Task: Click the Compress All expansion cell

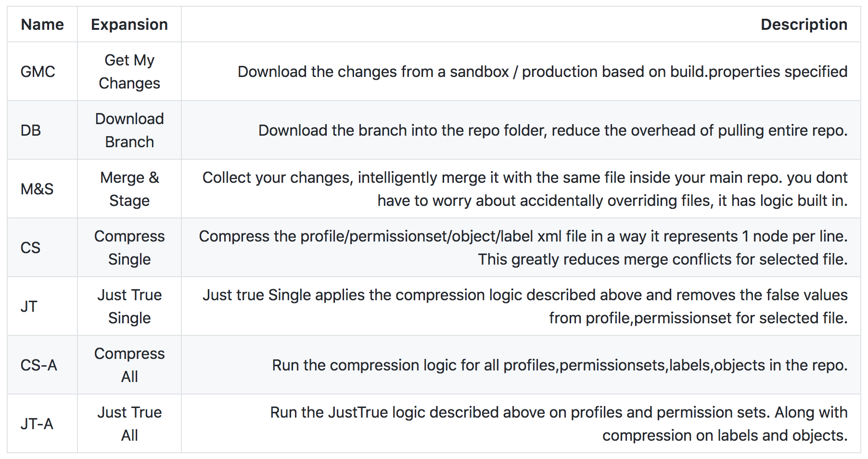Action: point(129,365)
